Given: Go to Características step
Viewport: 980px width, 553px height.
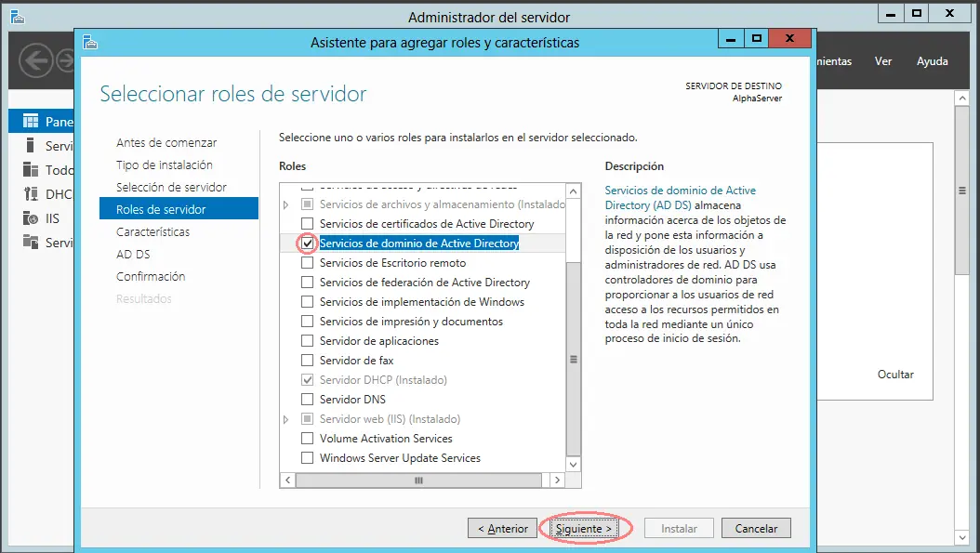Looking at the screenshot, I should point(153,231).
